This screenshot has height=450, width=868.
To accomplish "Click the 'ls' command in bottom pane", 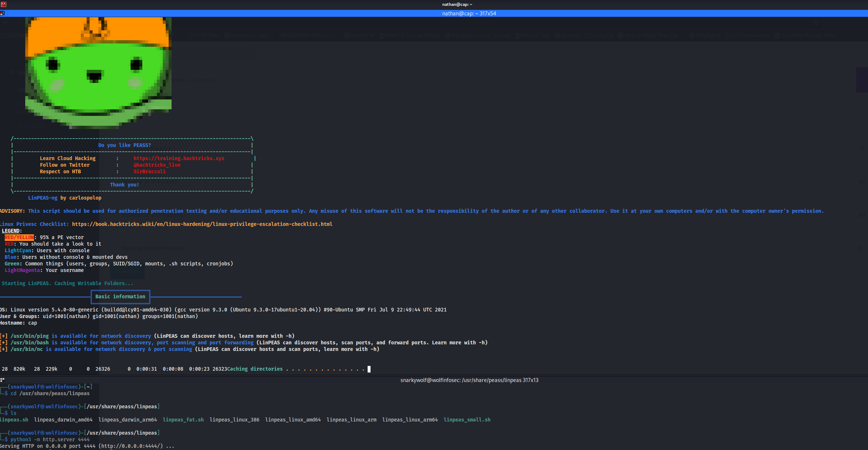I will click(14, 413).
